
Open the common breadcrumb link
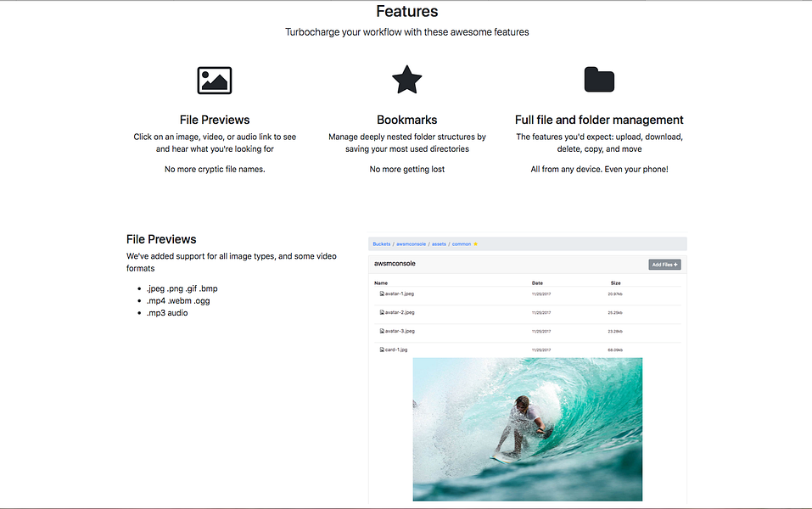point(462,243)
